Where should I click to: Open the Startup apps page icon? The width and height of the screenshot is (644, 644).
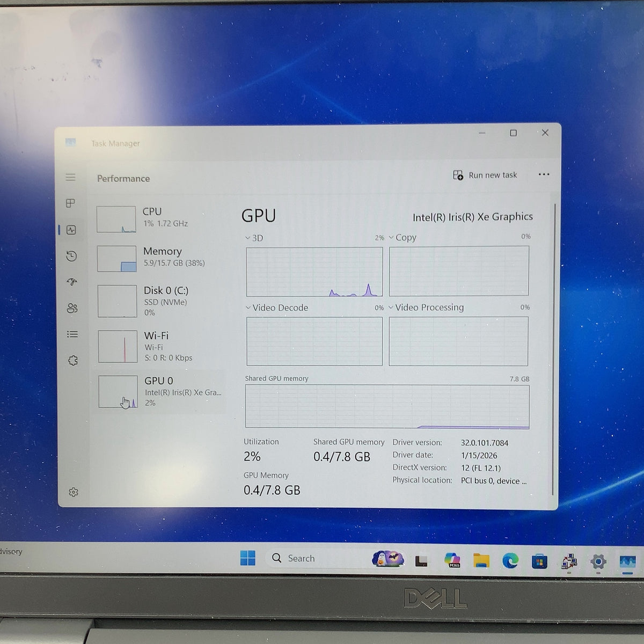72,282
